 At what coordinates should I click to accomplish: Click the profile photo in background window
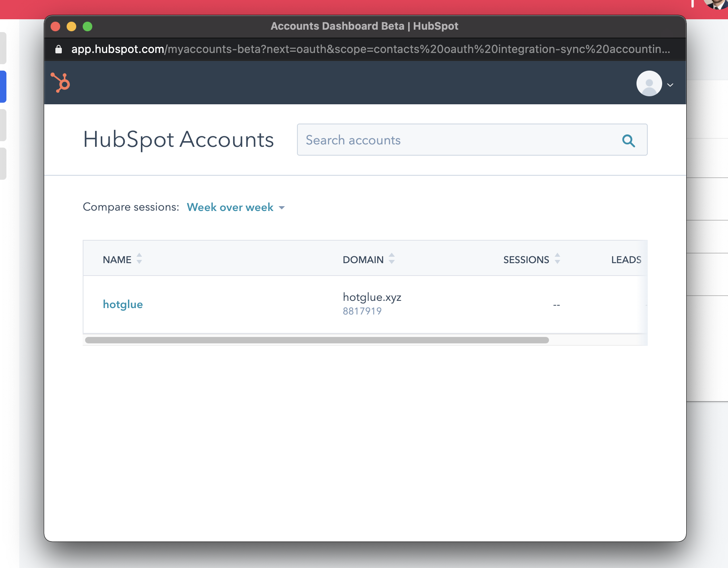click(716, 4)
